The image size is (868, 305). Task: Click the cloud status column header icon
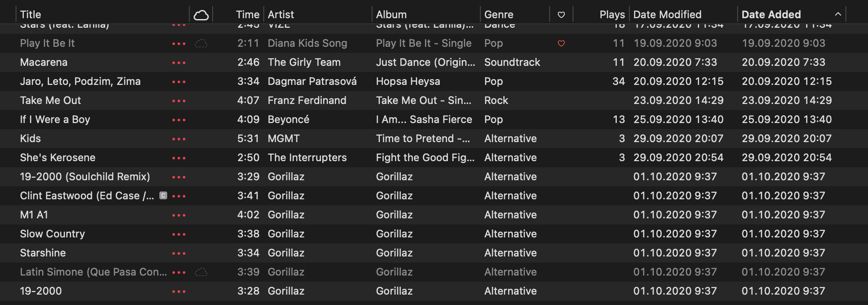pos(201,15)
